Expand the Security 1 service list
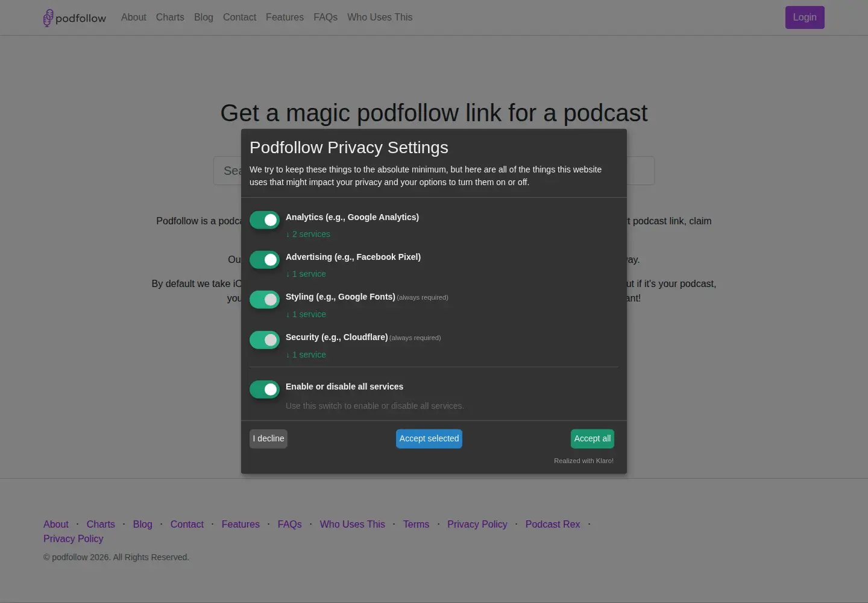 tap(306, 355)
